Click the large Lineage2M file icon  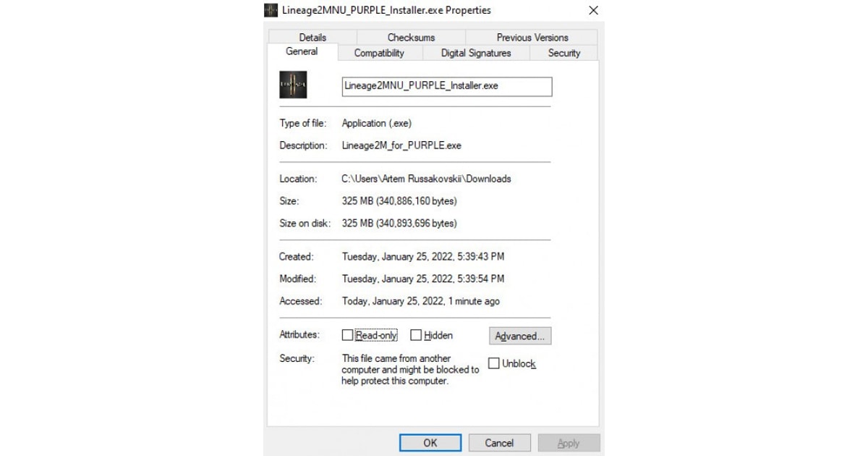pos(293,85)
